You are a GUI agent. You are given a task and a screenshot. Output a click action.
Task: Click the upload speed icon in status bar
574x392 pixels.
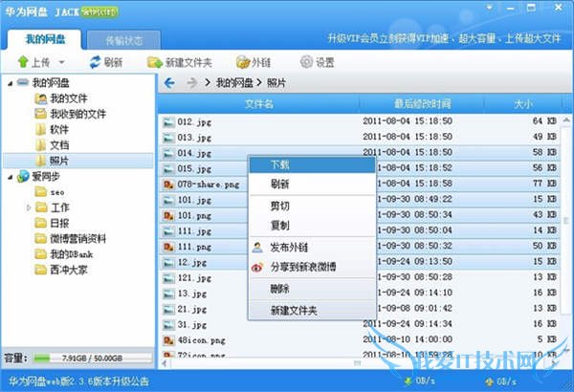tap(489, 381)
